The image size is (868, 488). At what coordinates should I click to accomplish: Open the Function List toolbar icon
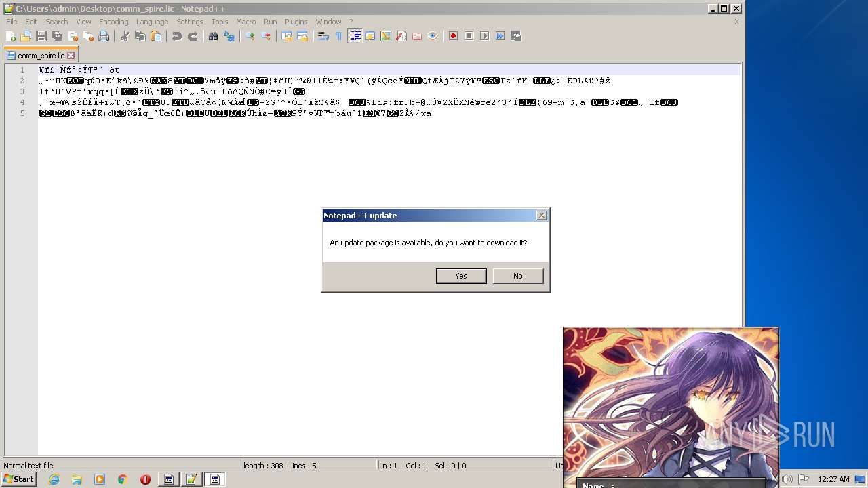point(401,36)
